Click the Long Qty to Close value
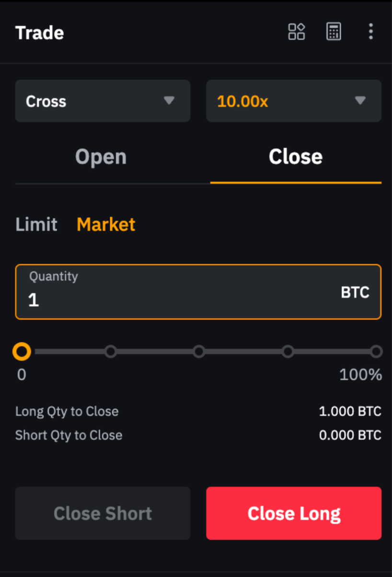The image size is (392, 577). point(350,411)
